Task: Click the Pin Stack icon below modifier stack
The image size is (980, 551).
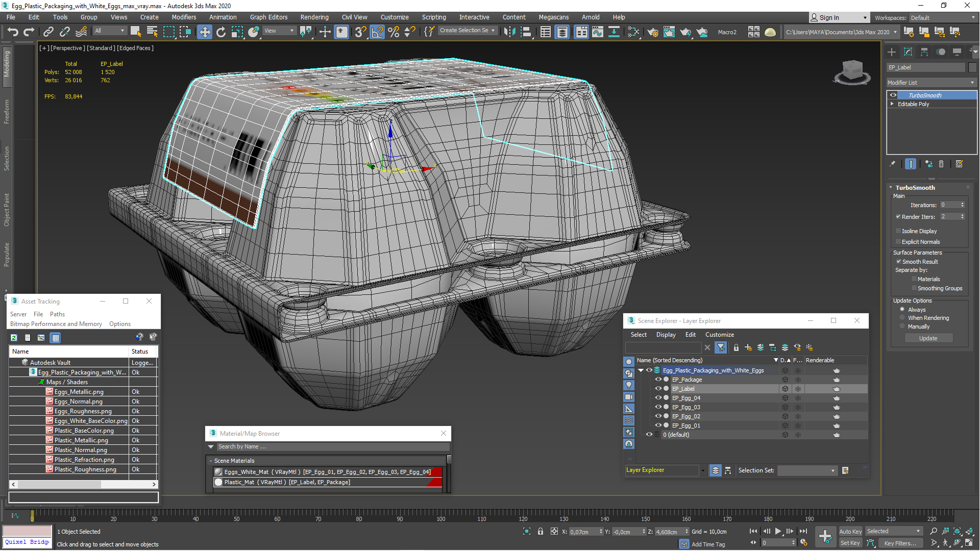Action: coord(892,164)
